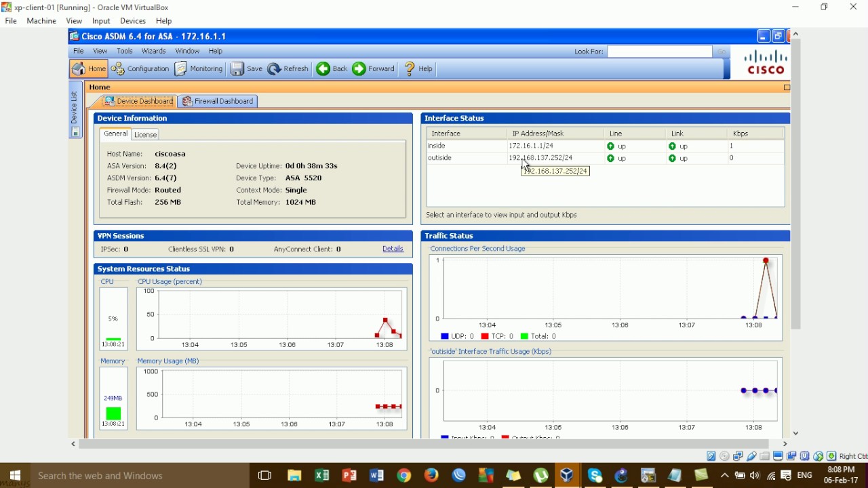This screenshot has width=868, height=488.
Task: Click the Kbps column header
Action: coord(756,134)
